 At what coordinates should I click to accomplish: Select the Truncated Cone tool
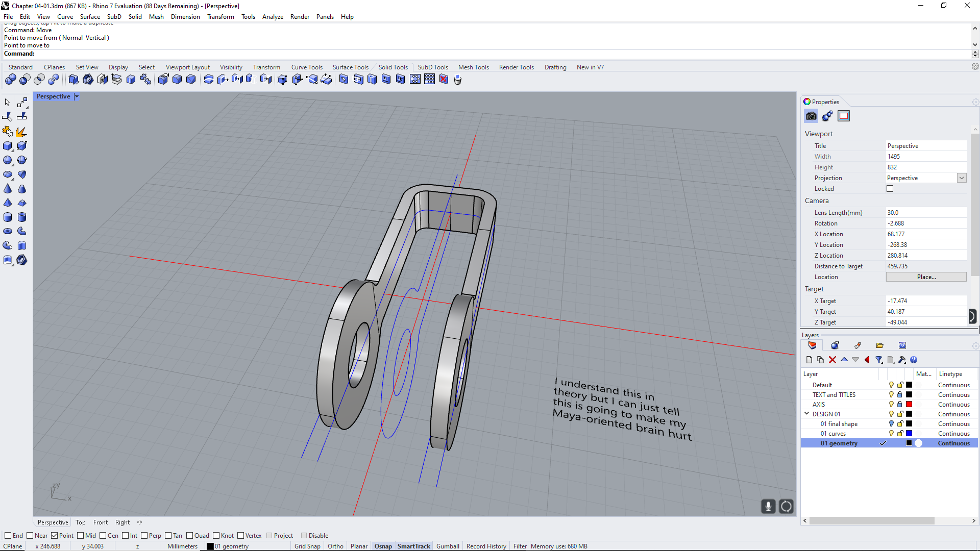(x=22, y=189)
